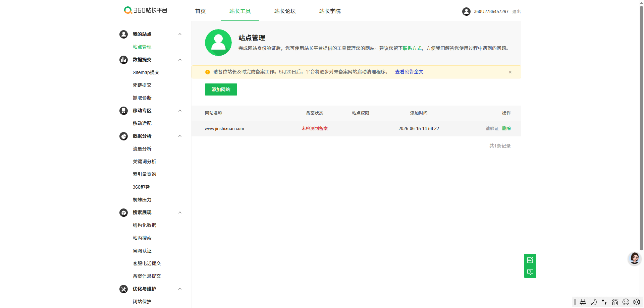Image resolution: width=644 pixels, height=308 pixels.
Task: Click the user account avatar icon
Action: [466, 11]
